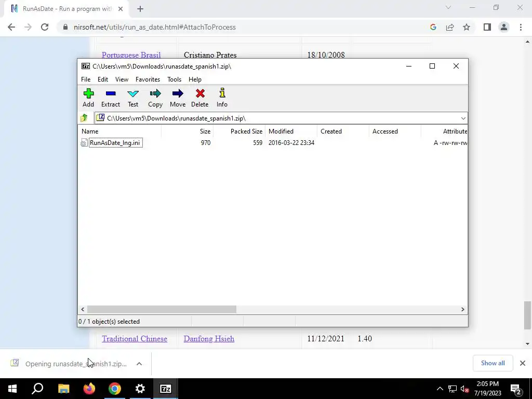Toggle Chrome side panel icon
Image resolution: width=532 pixels, height=399 pixels.
(x=487, y=27)
